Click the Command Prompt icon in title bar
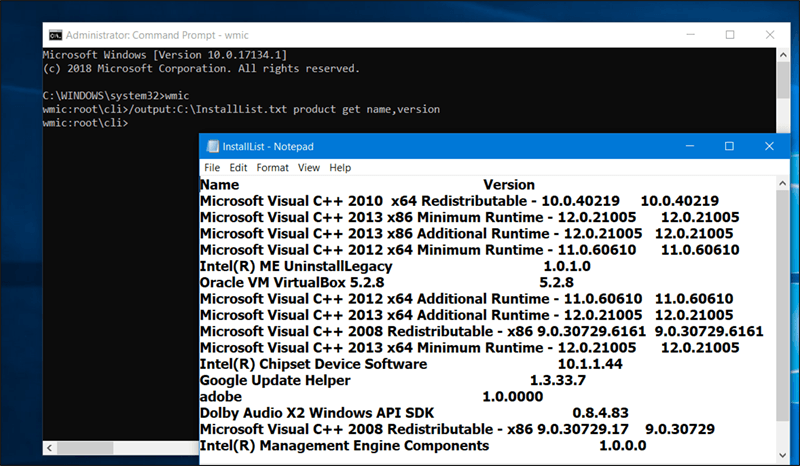Image resolution: width=800 pixels, height=466 pixels. click(x=55, y=35)
